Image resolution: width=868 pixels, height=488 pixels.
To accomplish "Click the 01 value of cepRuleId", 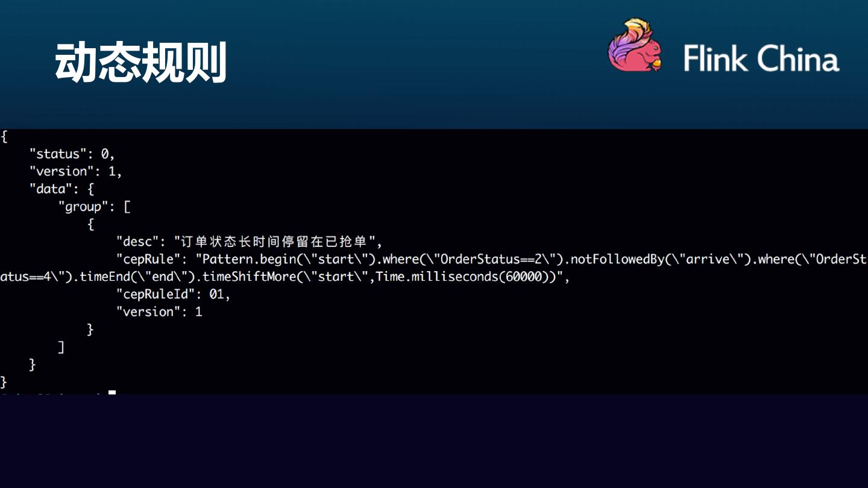I will point(216,295).
